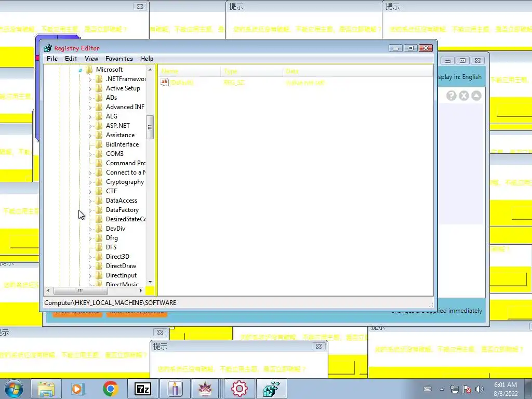Open the taskbar clock and date
This screenshot has height=399, width=532.
pos(506,389)
